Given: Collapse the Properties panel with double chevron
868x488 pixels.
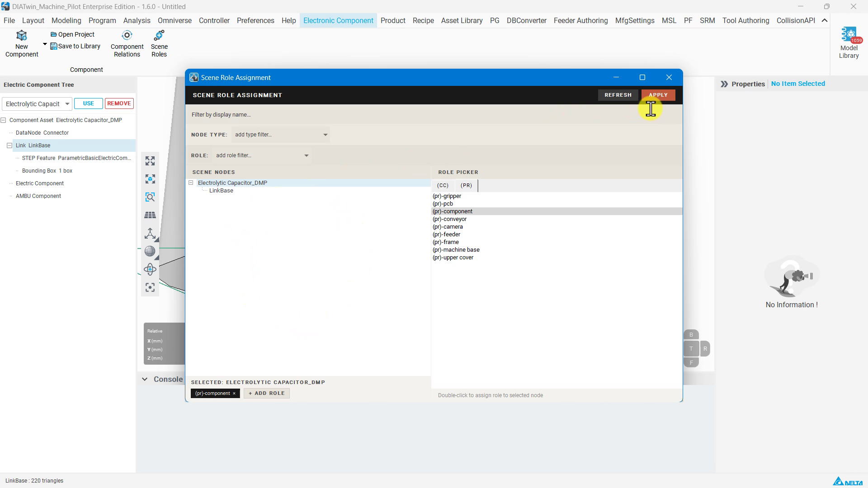Looking at the screenshot, I should 724,84.
